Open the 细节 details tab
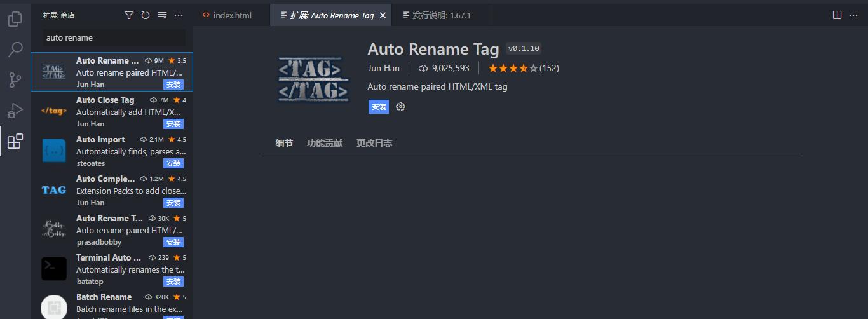Viewport: 868px width, 319px height. (284, 143)
